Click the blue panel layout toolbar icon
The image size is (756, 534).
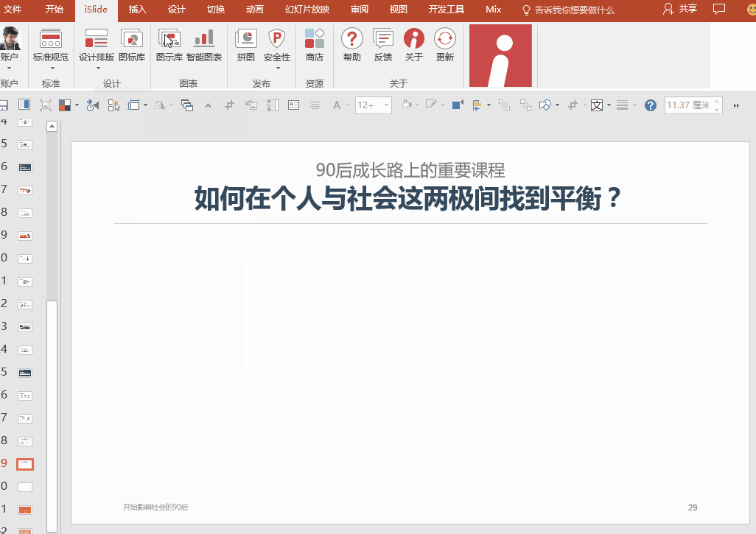[x=24, y=105]
